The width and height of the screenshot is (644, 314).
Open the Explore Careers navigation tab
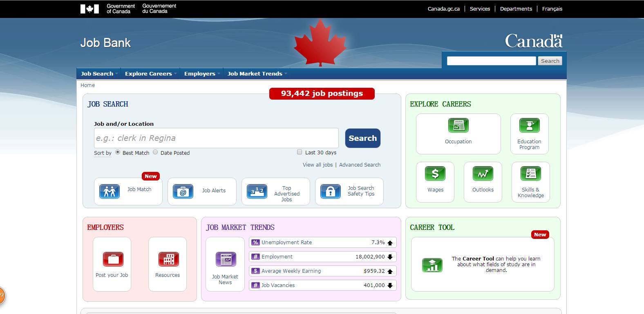148,73
